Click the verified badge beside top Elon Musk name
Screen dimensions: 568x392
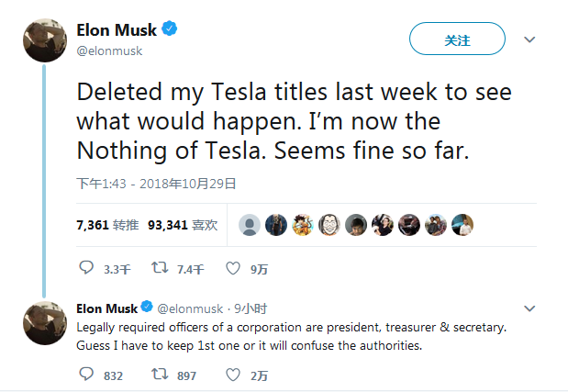[x=169, y=28]
